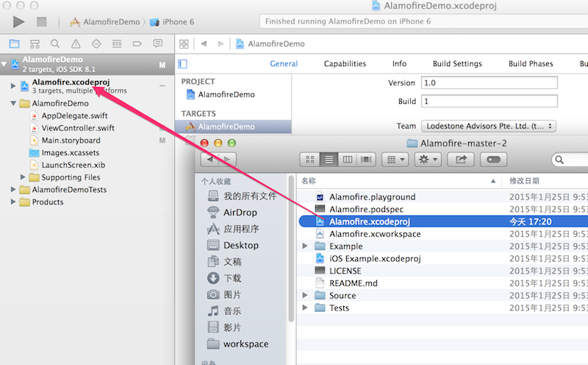Switch to Finder list view
588x365 pixels.
point(329,160)
